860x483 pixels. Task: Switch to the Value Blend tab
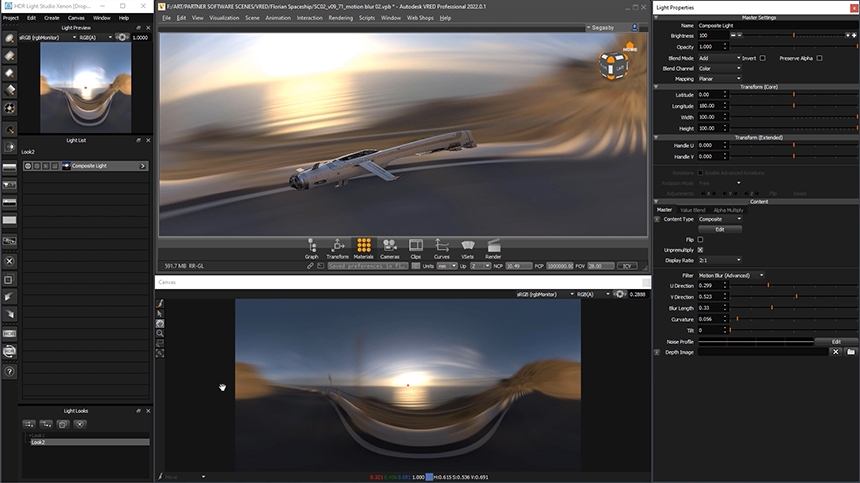(693, 210)
